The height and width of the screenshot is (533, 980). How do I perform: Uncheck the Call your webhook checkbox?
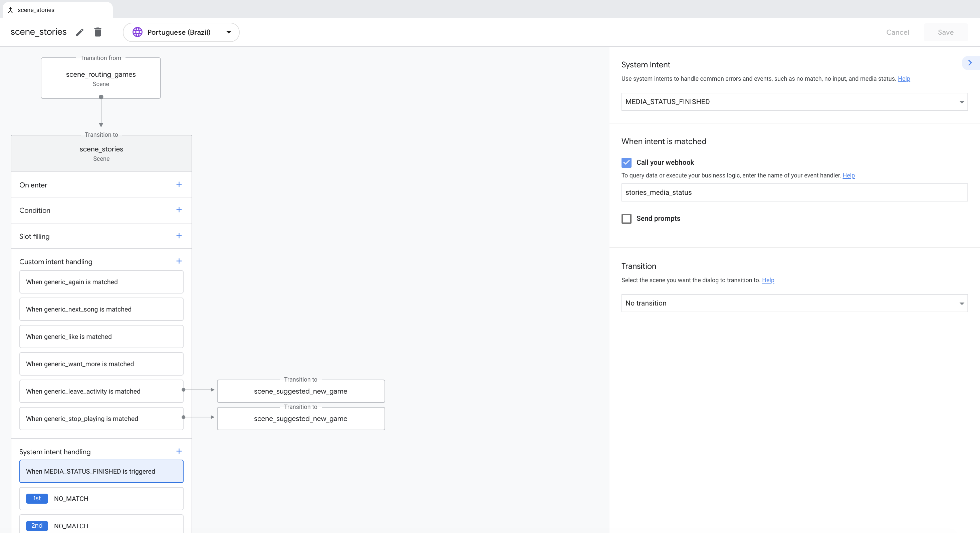coord(626,163)
